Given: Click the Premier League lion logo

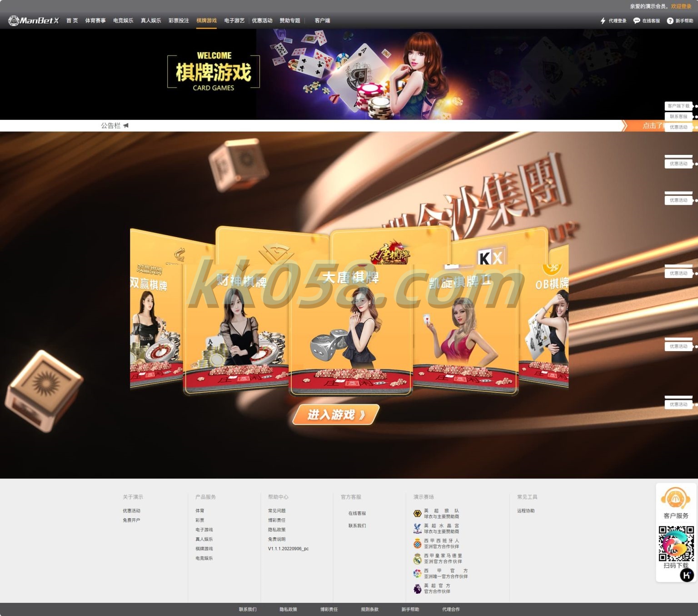Looking at the screenshot, I should click(417, 589).
